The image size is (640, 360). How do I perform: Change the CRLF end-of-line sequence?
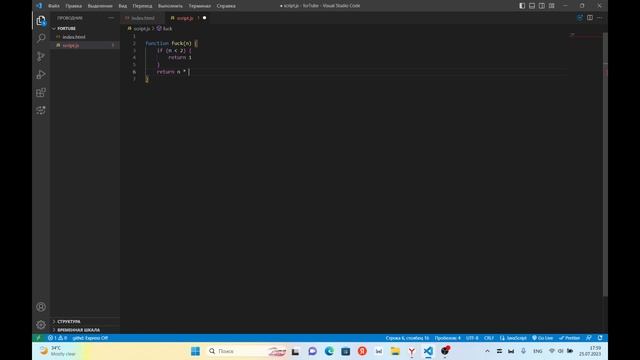pyautogui.click(x=489, y=338)
